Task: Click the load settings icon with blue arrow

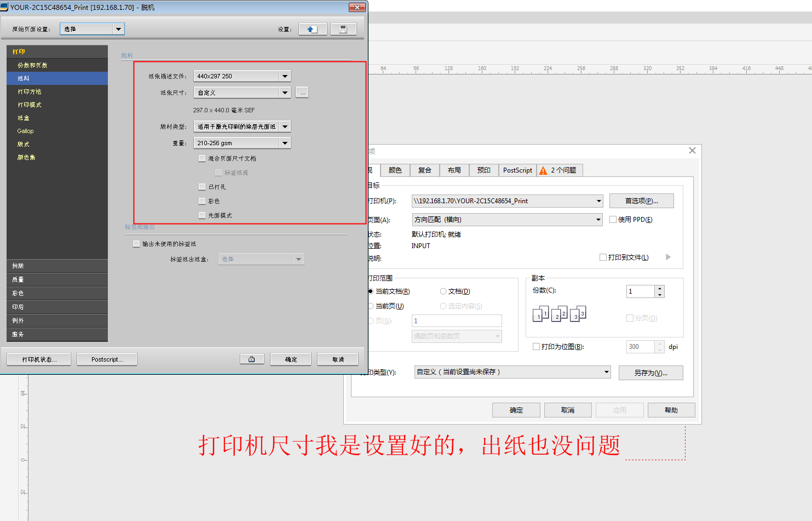Action: click(313, 29)
